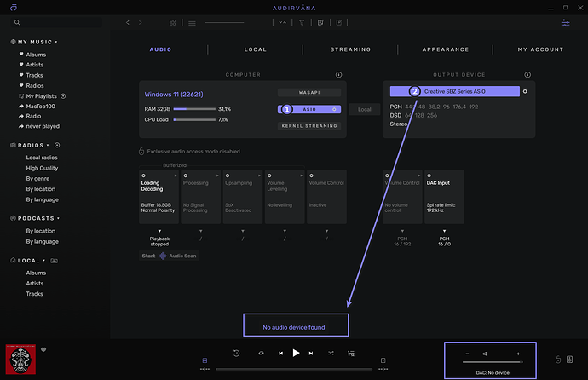This screenshot has width=588, height=380.
Task: Switch to grid view icon
Action: tap(172, 22)
